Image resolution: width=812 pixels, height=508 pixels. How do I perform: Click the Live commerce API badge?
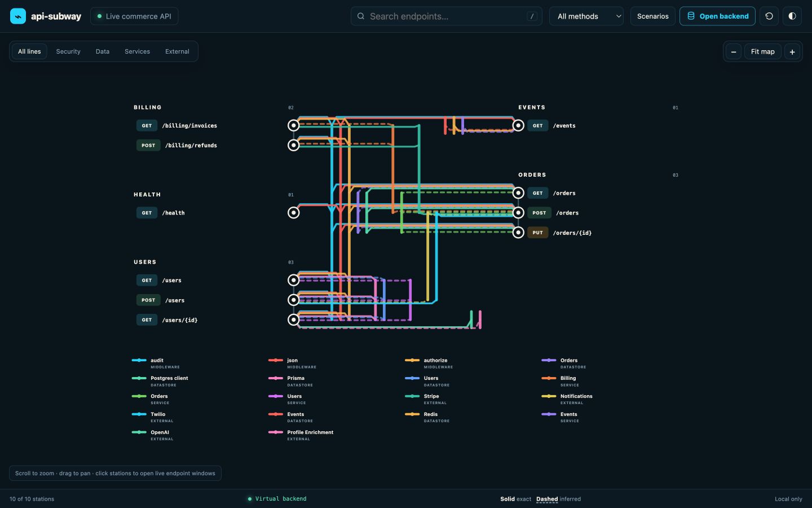[134, 16]
